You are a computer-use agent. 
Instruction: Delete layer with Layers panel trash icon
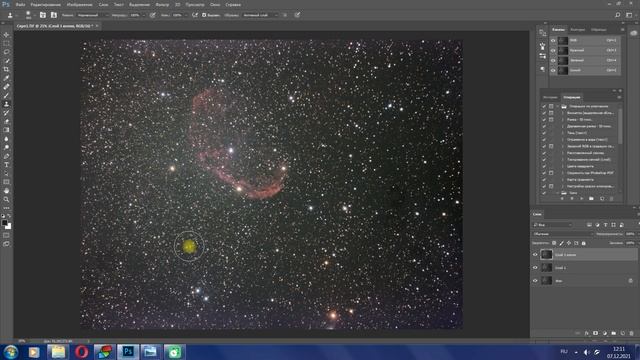(631, 333)
